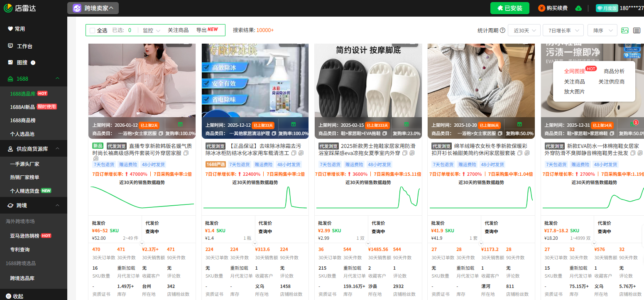Switch to list view with list icon
644x300 pixels.
point(637,30)
